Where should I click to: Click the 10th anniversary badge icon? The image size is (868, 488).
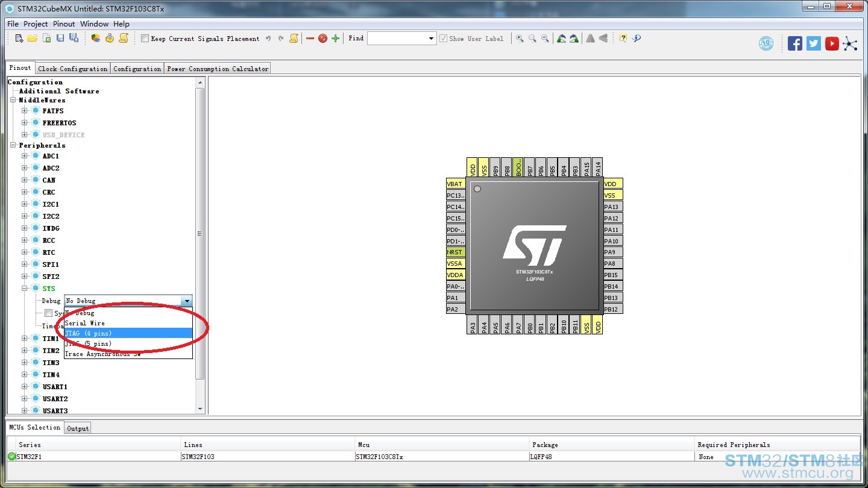click(x=766, y=43)
